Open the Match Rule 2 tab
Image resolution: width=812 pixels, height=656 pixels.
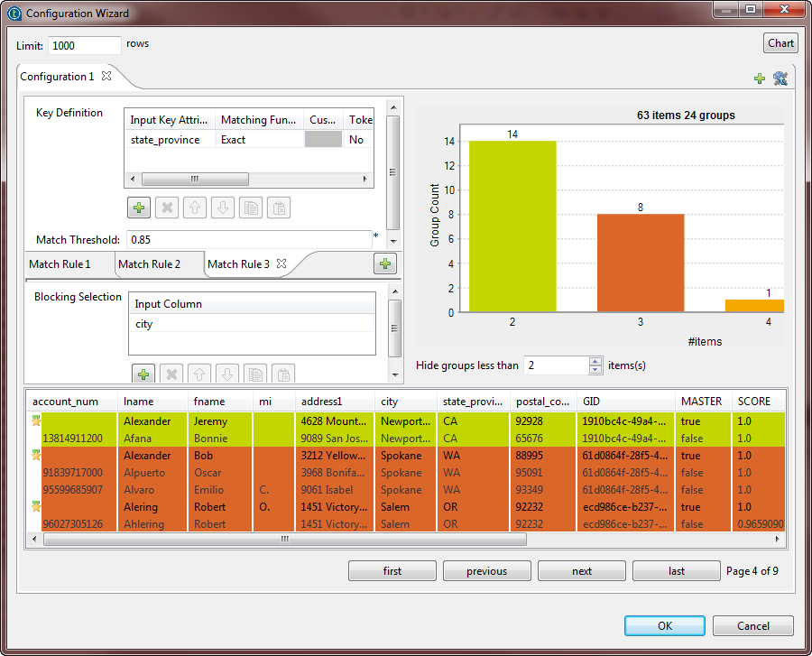pyautogui.click(x=150, y=264)
